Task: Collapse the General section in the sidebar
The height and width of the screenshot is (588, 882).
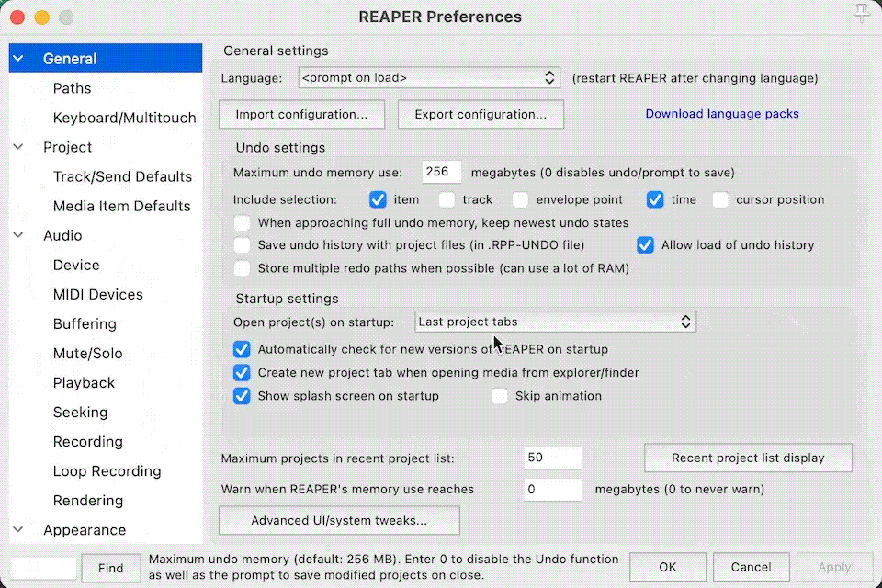Action: [17, 57]
